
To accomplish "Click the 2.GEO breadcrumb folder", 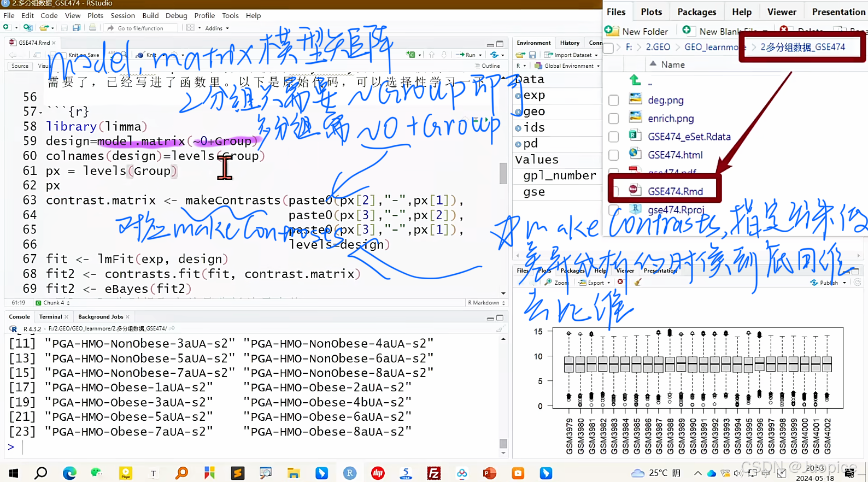I will coord(658,47).
